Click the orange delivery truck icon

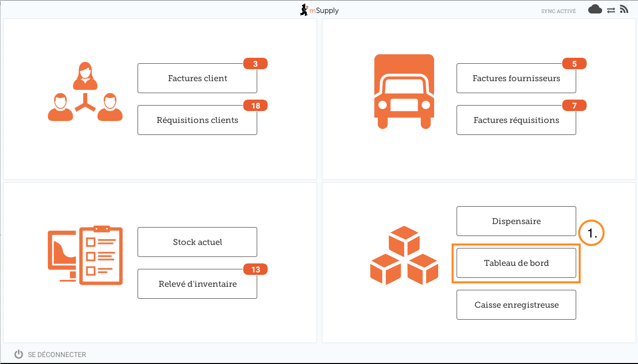click(x=404, y=92)
